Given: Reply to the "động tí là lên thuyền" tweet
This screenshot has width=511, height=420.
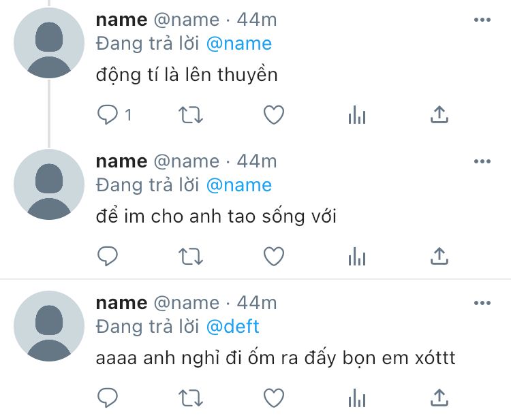Looking at the screenshot, I should [x=108, y=115].
